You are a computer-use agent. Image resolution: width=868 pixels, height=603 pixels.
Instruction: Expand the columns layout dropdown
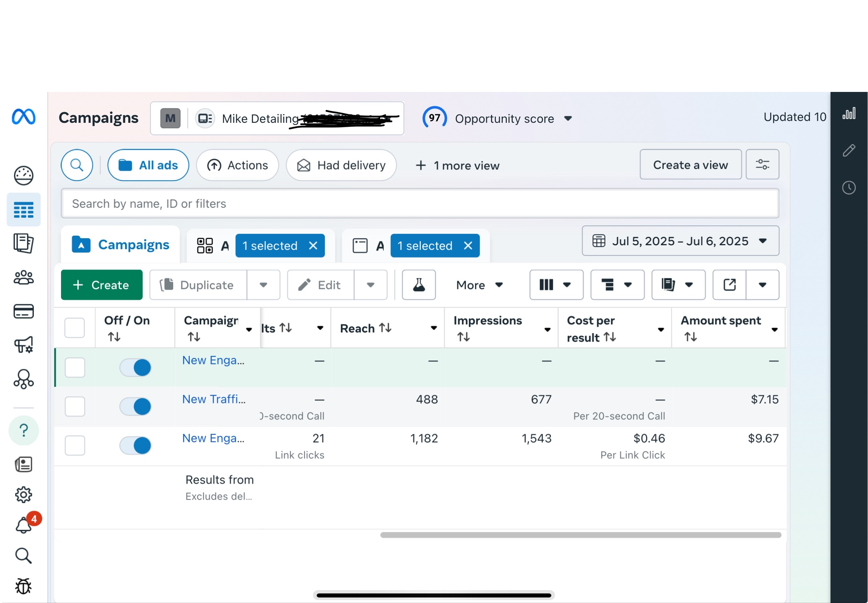[x=556, y=285]
